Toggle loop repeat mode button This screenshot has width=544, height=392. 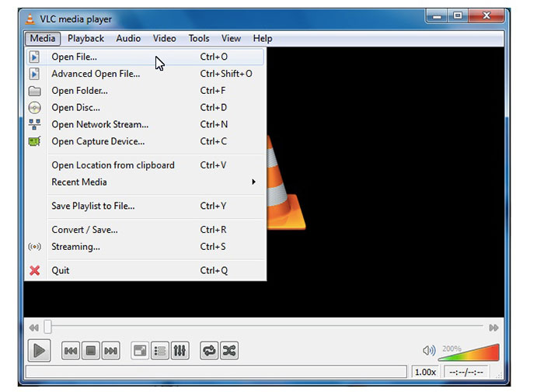(x=209, y=351)
